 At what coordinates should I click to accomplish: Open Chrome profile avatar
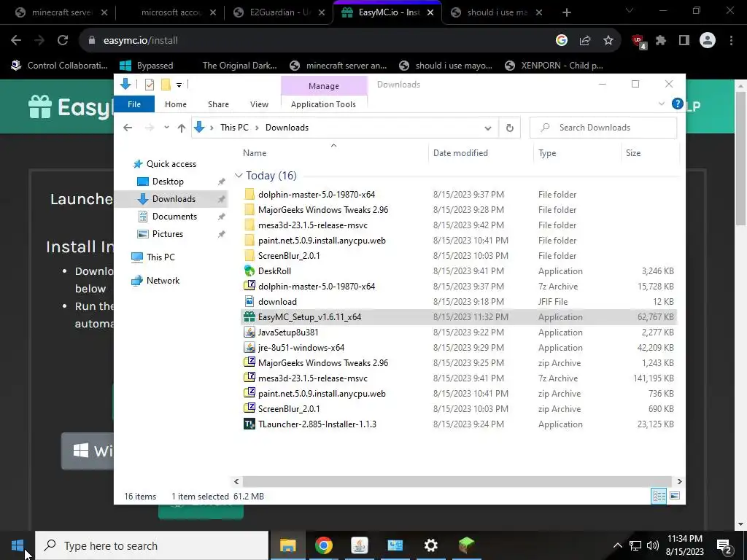[x=708, y=41]
